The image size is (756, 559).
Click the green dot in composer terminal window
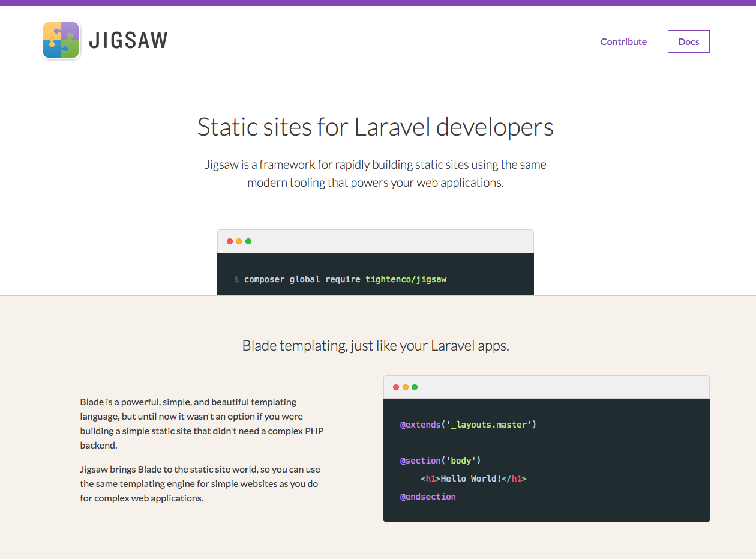coord(248,241)
